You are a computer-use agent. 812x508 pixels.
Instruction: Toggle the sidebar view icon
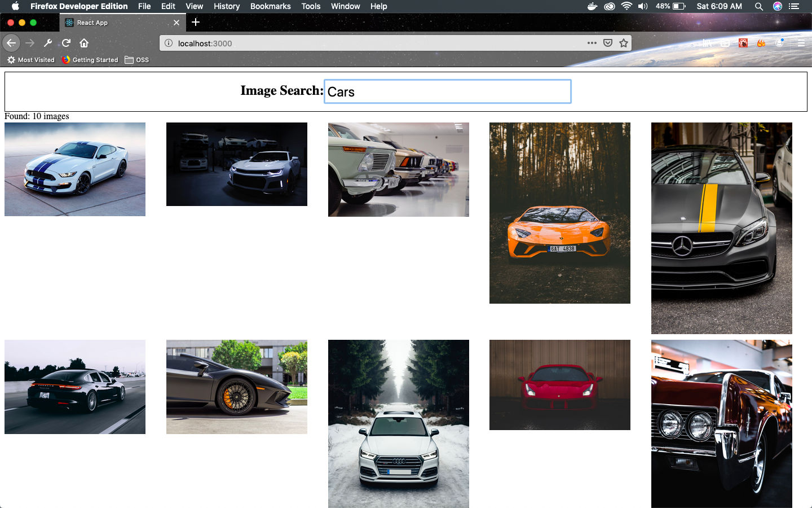(725, 43)
